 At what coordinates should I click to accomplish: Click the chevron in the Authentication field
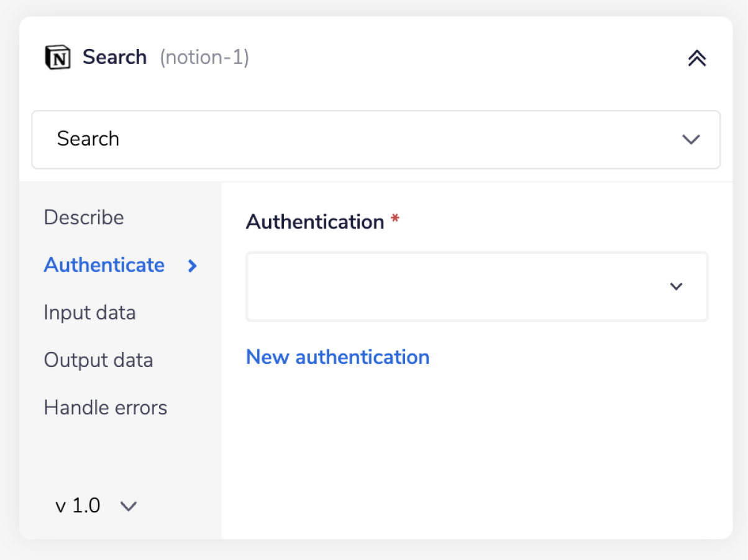pos(676,286)
